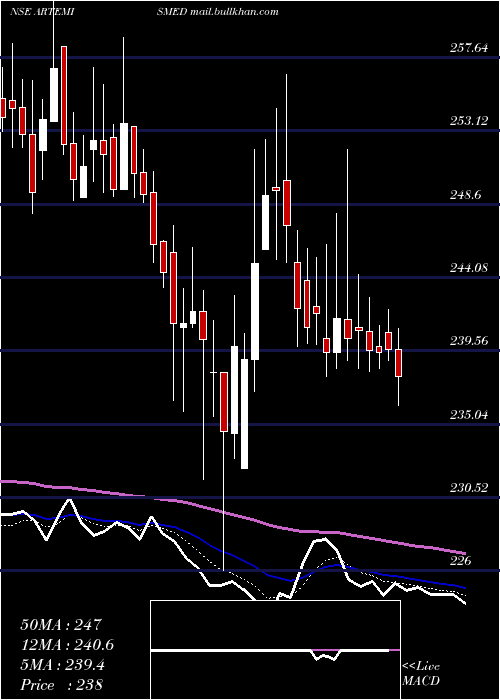Click the <<Live MACD label
The height and width of the screenshot is (700, 500).
pos(421,674)
